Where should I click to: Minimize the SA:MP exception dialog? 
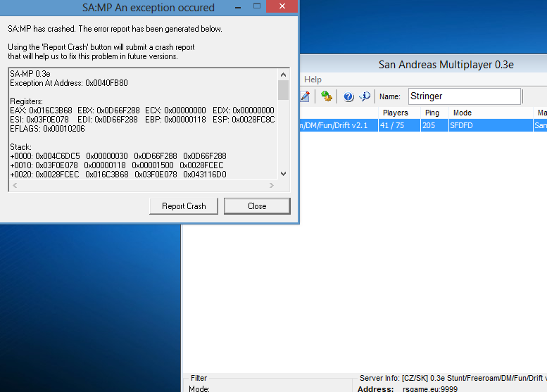click(x=238, y=7)
